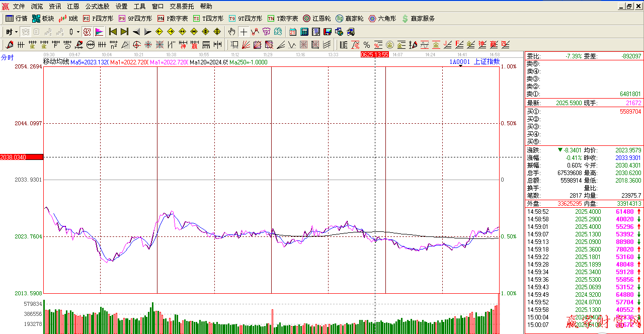Open the 时 period dropdown
Image resolution: width=644 pixels, height=334 pixels.
point(12,32)
